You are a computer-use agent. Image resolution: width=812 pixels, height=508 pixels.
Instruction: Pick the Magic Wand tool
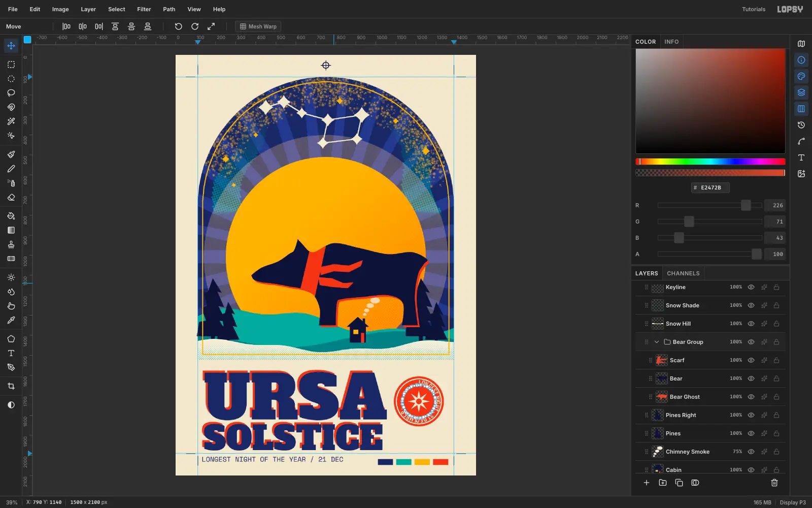click(x=11, y=121)
